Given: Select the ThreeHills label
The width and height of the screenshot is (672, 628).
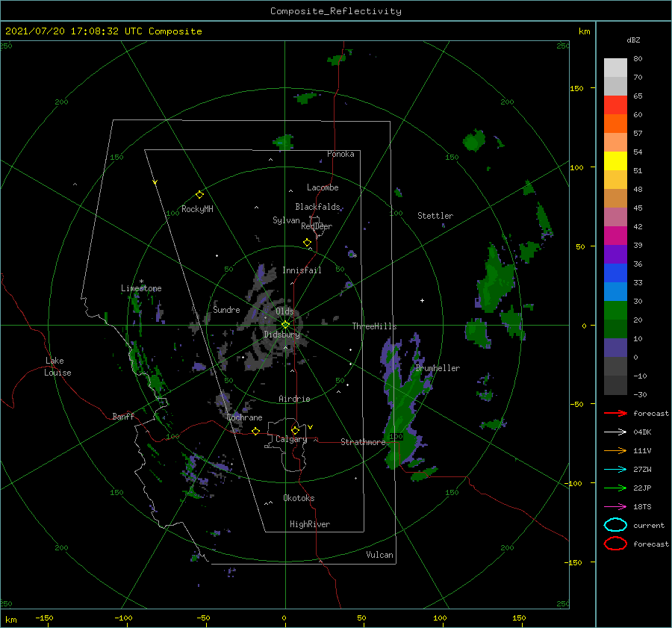Looking at the screenshot, I should point(374,326).
